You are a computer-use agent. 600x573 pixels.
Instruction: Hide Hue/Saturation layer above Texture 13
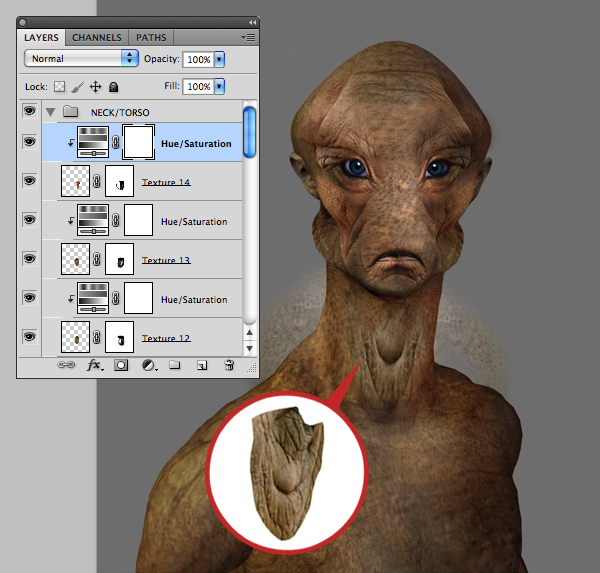[x=29, y=220]
